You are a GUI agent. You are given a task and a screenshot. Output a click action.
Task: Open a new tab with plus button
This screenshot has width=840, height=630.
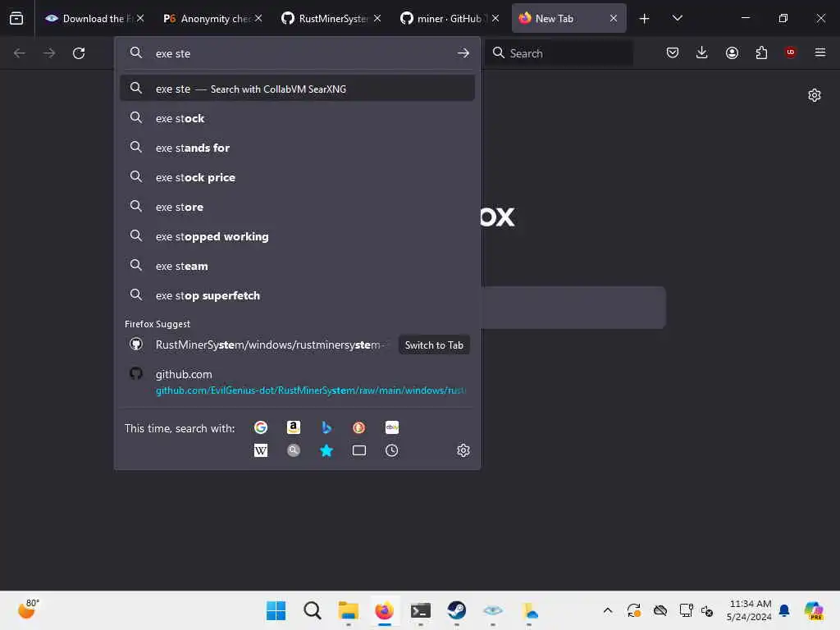645,18
